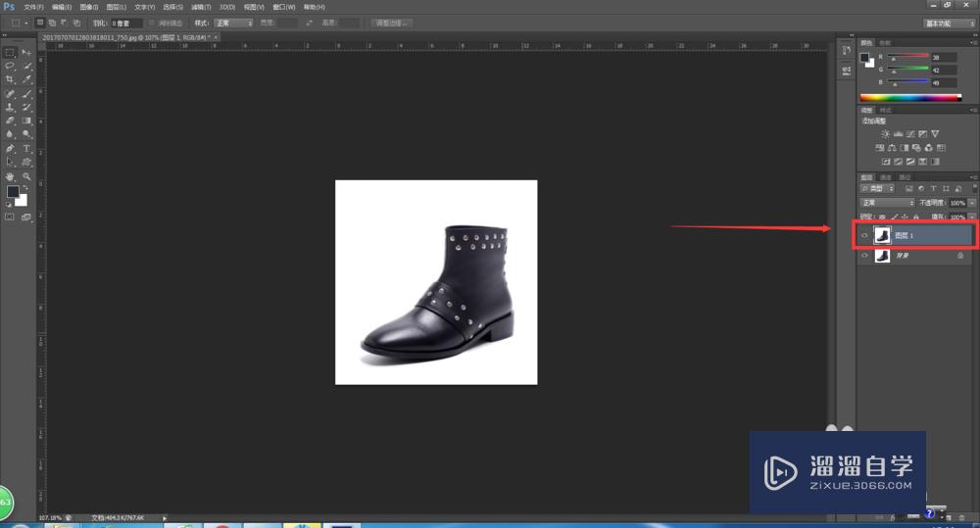Activate the Crop tool
The image size is (980, 528).
point(10,79)
